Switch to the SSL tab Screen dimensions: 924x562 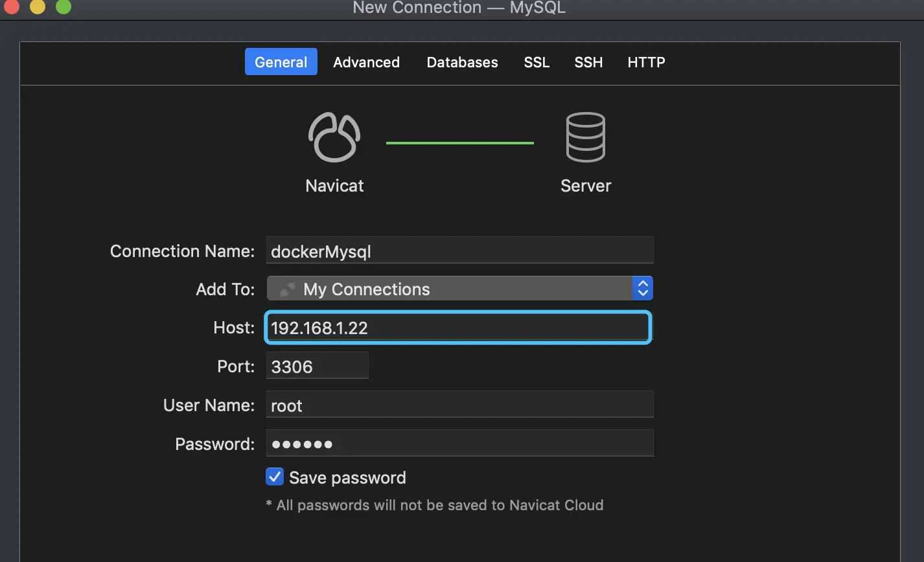pyautogui.click(x=537, y=62)
